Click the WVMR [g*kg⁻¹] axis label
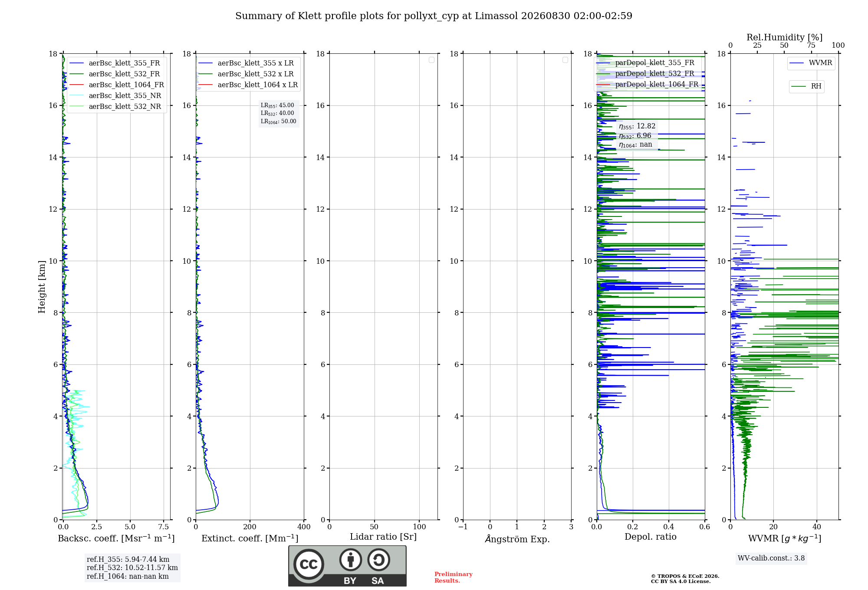The width and height of the screenshot is (868, 590). pos(785,538)
